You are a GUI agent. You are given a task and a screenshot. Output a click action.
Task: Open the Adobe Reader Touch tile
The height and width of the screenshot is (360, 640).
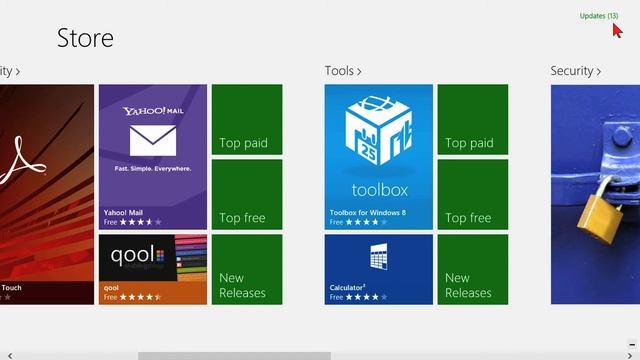click(x=47, y=194)
